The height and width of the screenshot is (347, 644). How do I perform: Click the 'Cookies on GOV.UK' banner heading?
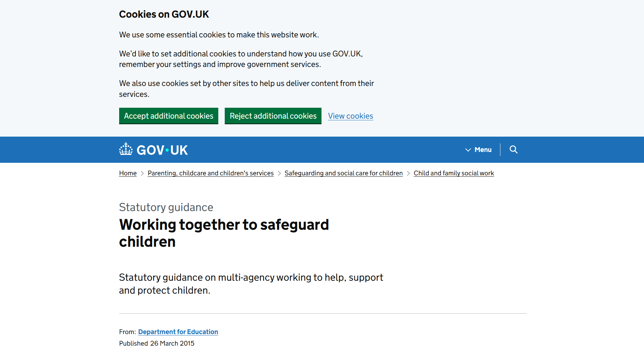(x=164, y=14)
